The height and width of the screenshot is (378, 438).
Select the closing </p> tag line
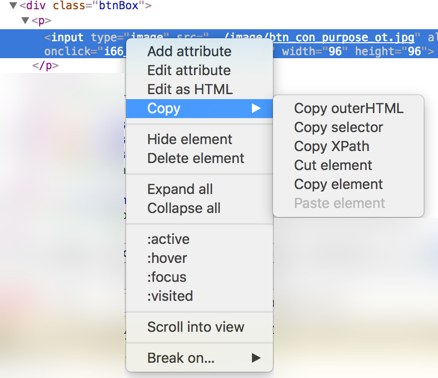[x=45, y=65]
